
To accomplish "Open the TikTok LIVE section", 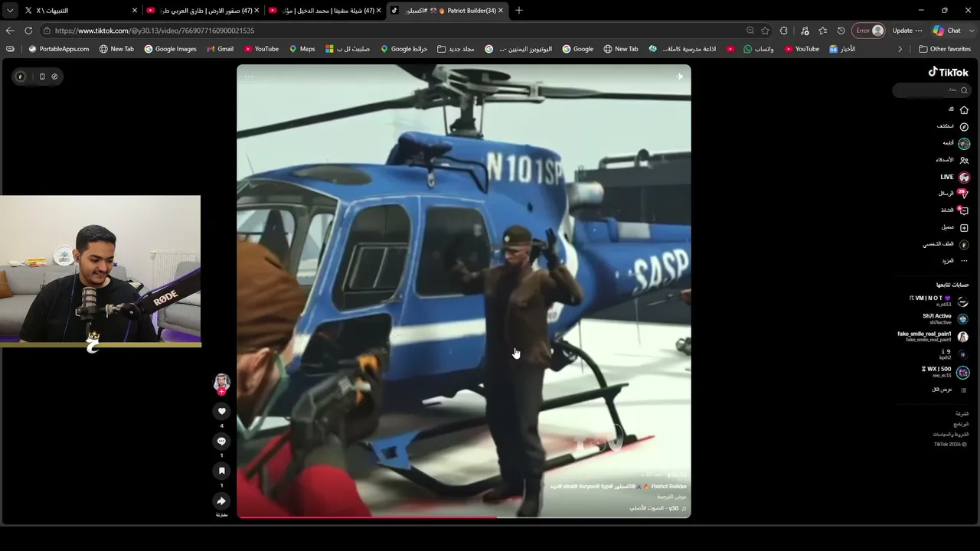I will coord(955,177).
